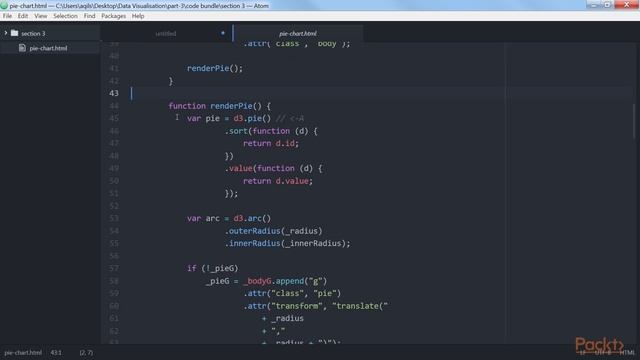Click the section 3 folder icon
640x360 pixels.
[x=15, y=33]
